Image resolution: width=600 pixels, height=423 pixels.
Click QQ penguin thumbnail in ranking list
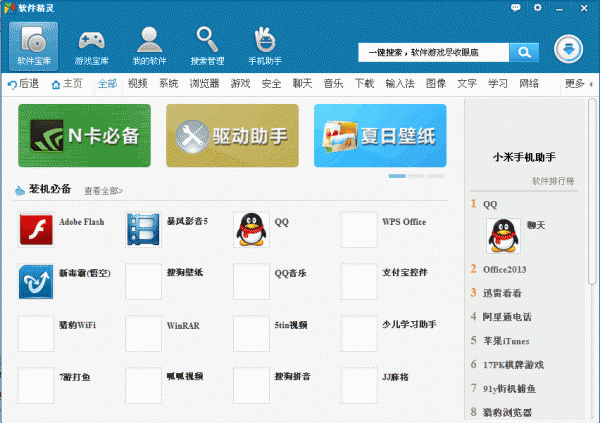[x=503, y=236]
